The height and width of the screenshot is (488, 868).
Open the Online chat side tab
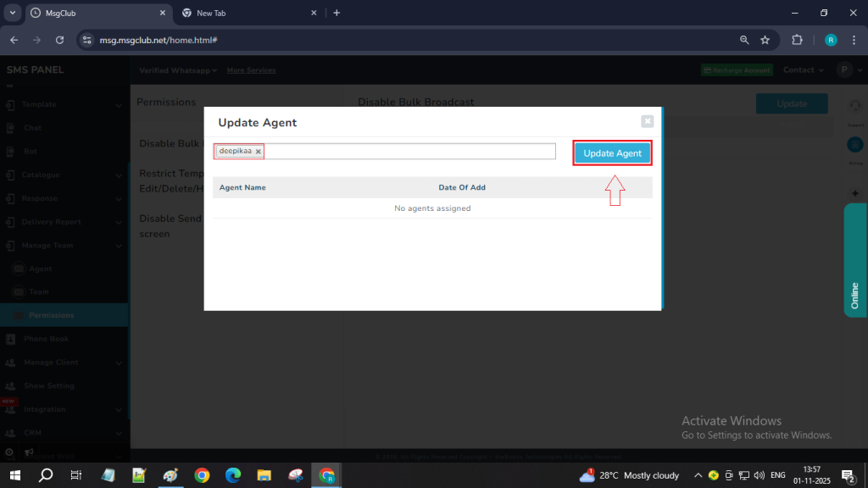(x=854, y=260)
